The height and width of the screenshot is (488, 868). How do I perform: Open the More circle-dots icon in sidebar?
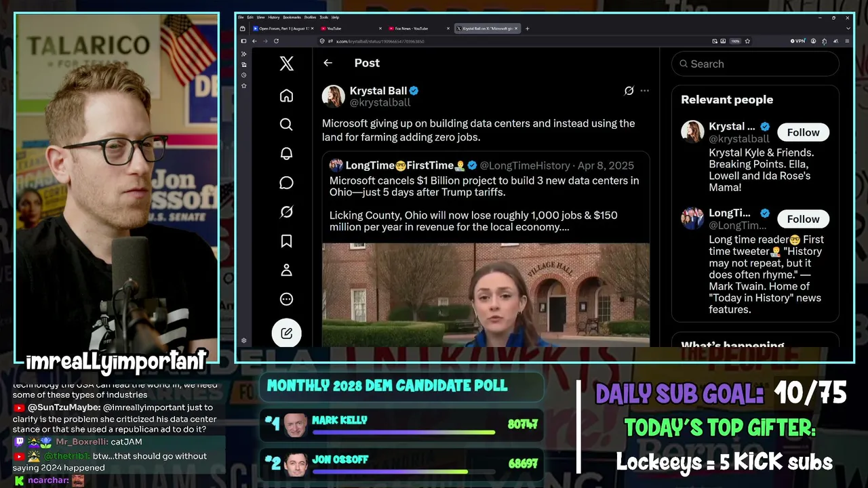click(x=286, y=300)
